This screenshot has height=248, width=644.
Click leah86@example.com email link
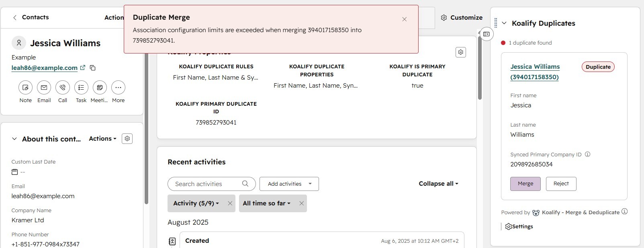pos(45,68)
